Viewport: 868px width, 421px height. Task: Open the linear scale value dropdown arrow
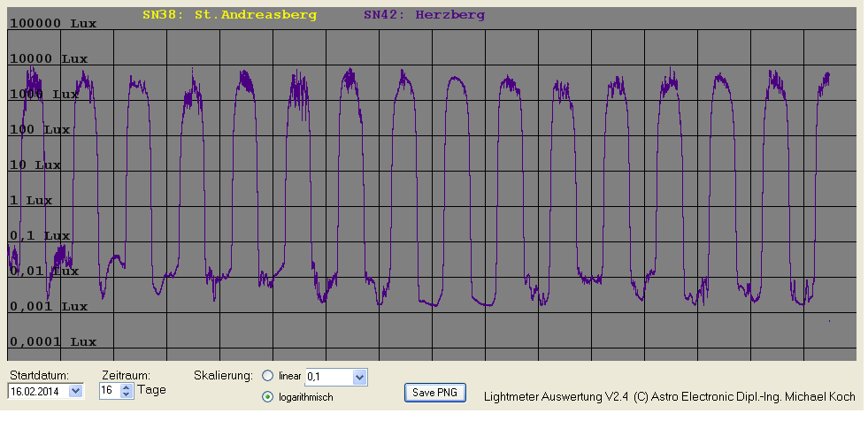tap(359, 378)
